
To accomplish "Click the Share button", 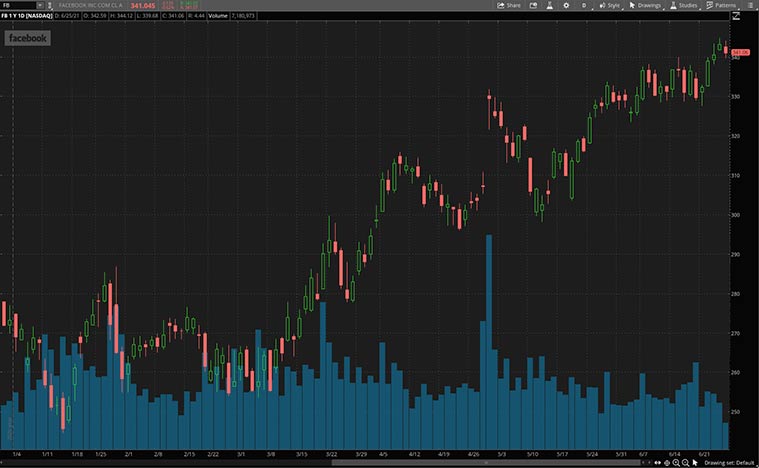I will [509, 5].
